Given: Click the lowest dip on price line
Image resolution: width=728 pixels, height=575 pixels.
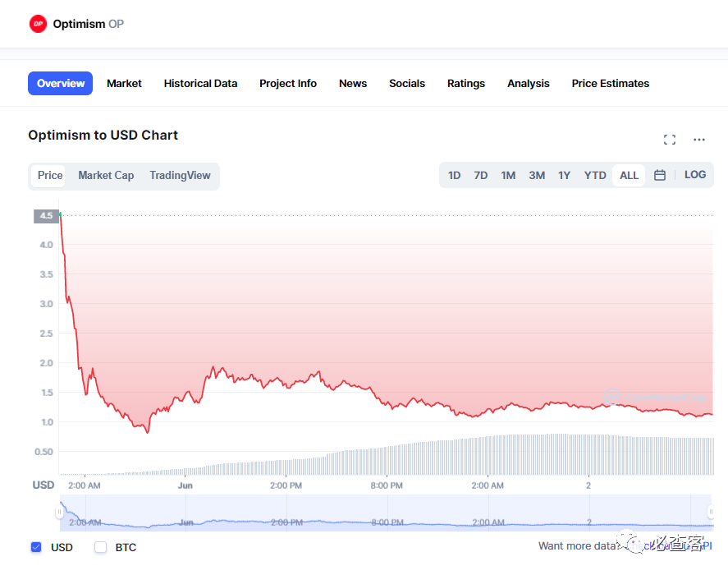Looking at the screenshot, I should coord(148,432).
